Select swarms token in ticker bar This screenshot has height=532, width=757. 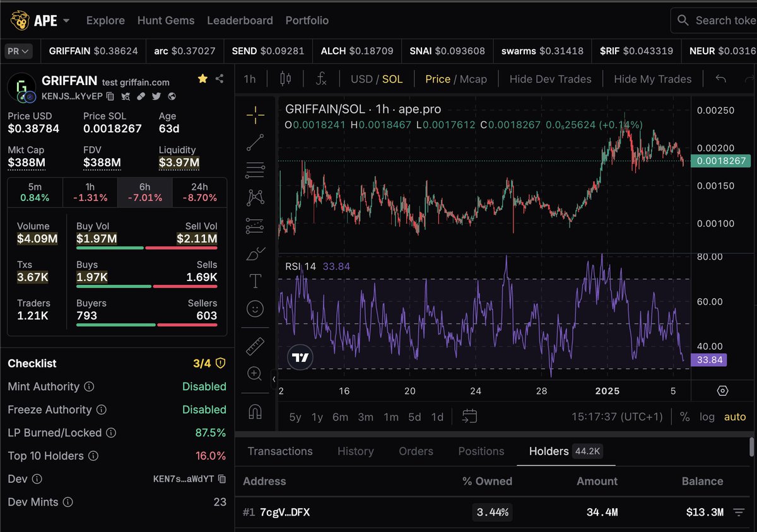[543, 51]
